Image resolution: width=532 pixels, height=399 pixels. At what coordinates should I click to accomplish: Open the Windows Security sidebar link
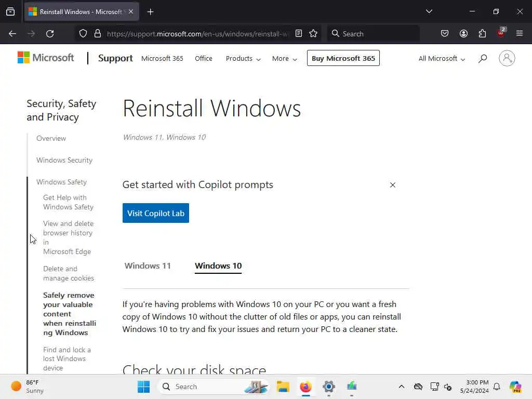(x=64, y=160)
